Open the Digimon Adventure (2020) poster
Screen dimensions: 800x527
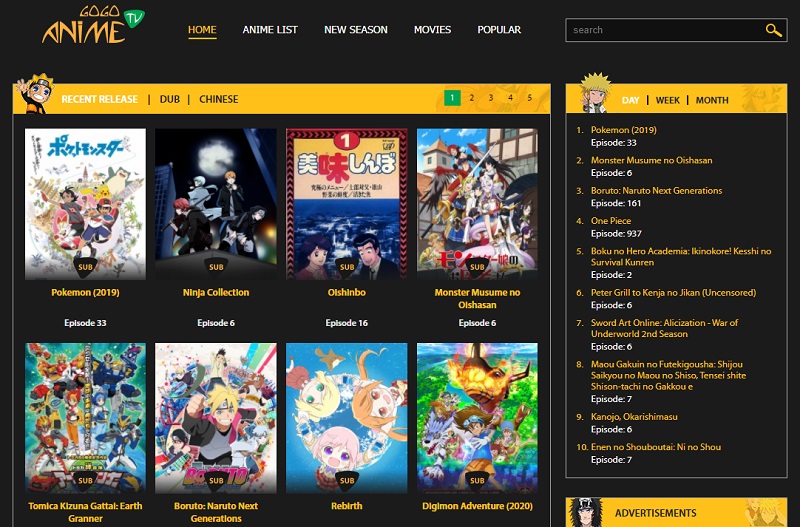tap(477, 418)
